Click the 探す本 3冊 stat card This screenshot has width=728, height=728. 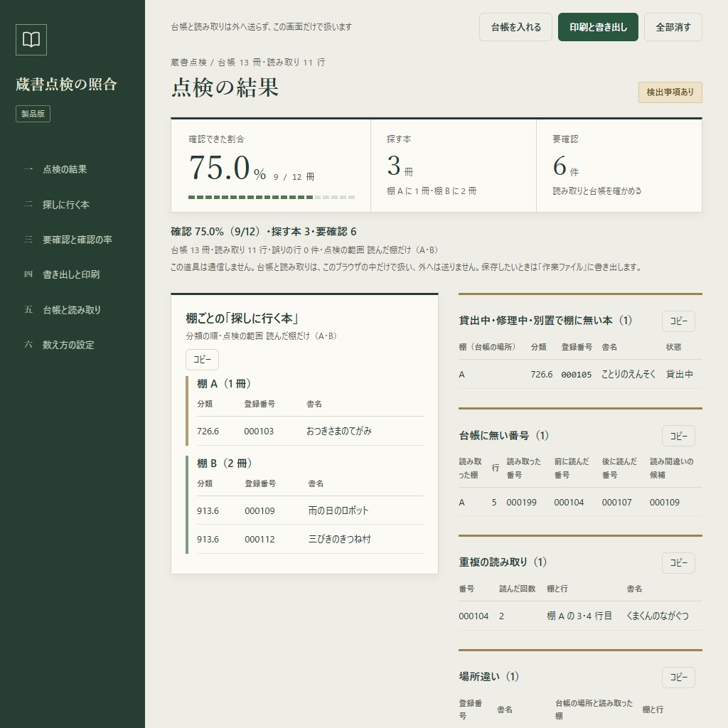(453, 166)
